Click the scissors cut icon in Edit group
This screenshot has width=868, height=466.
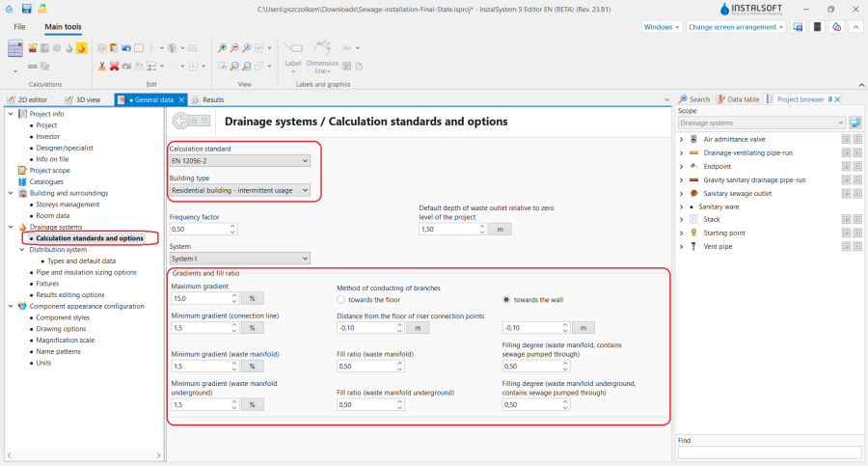point(102,66)
